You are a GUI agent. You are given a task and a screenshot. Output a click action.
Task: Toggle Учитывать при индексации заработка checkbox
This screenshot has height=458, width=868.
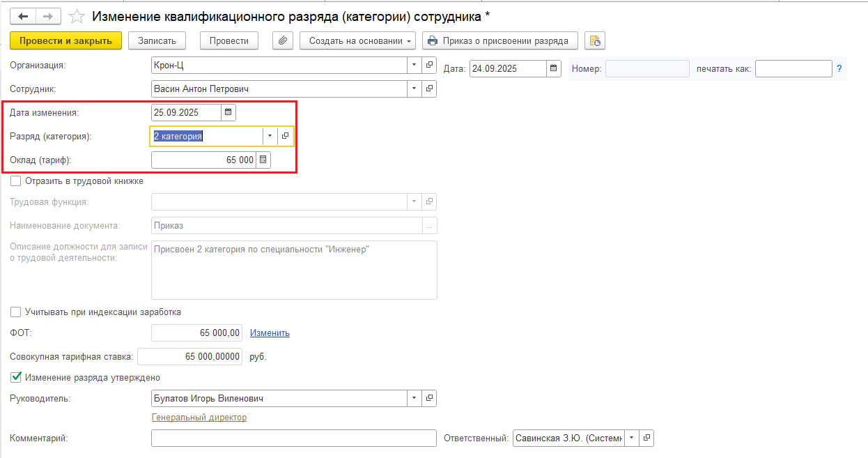[15, 312]
